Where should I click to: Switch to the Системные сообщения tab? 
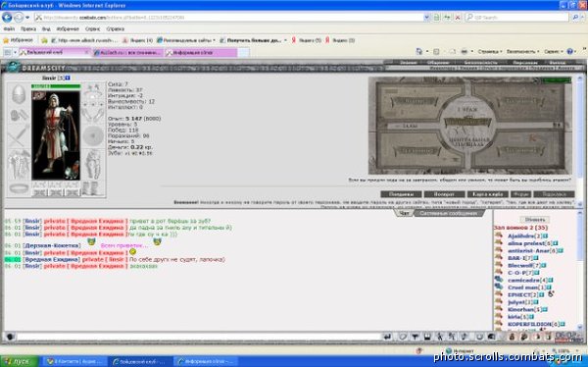pos(448,213)
